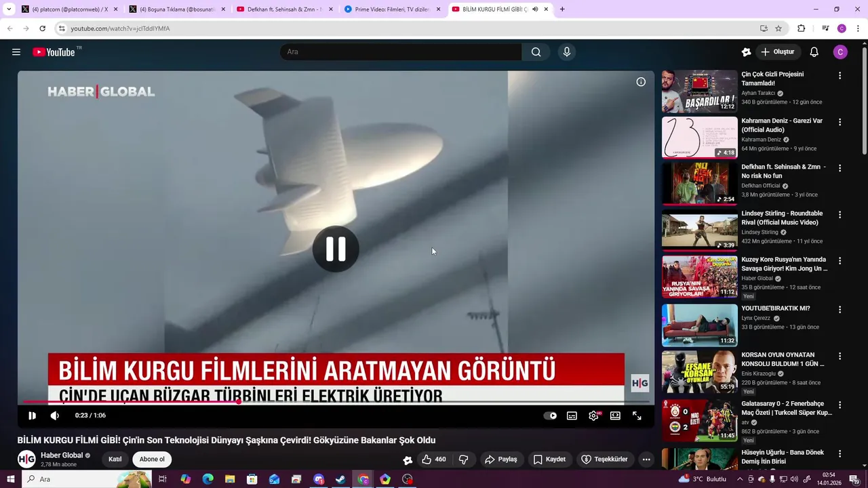This screenshot has height=488, width=868.
Task: Play Çin Çok Gizli Projesini thumbnail
Action: point(699,91)
